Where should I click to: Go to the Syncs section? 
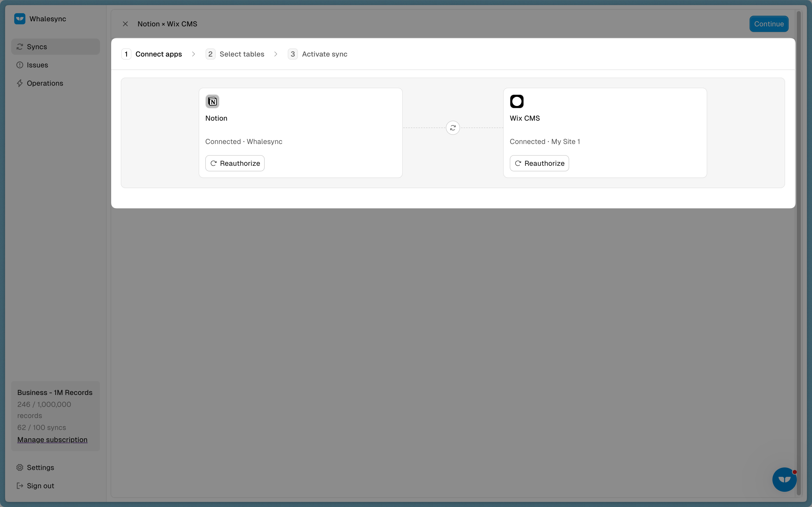tap(37, 47)
